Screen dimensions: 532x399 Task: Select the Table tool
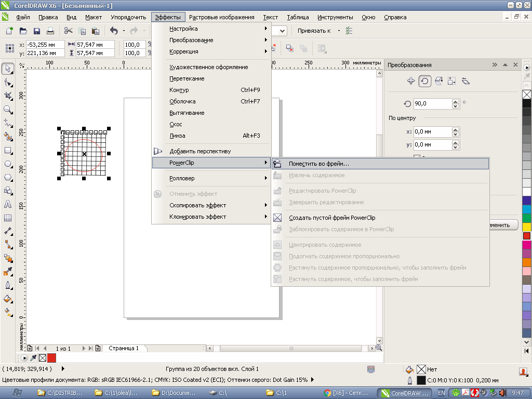pos(8,218)
